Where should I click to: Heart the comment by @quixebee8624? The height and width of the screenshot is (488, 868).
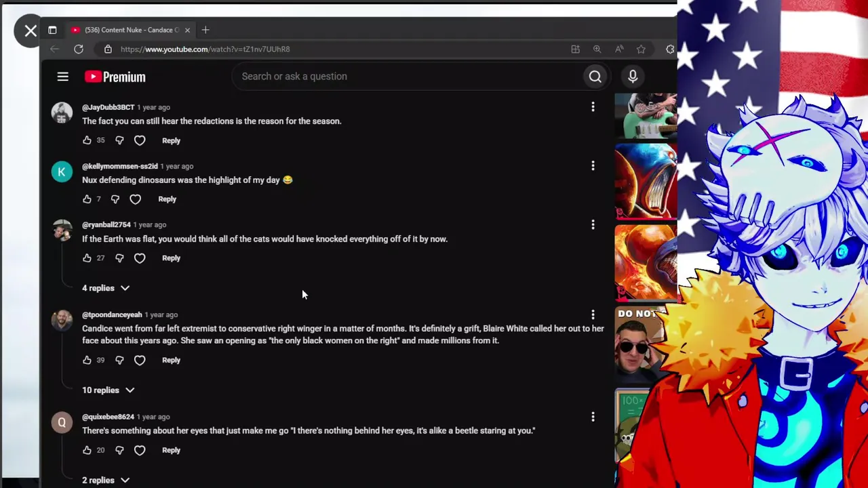(140, 450)
